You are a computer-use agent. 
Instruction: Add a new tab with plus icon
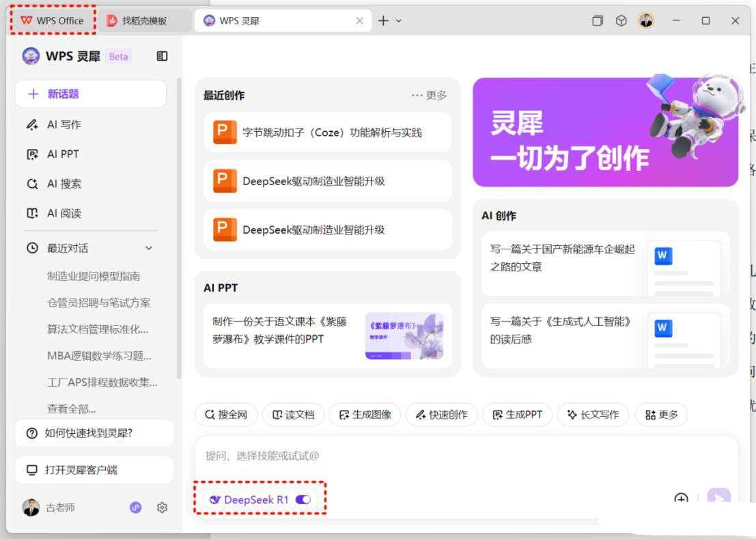383,20
